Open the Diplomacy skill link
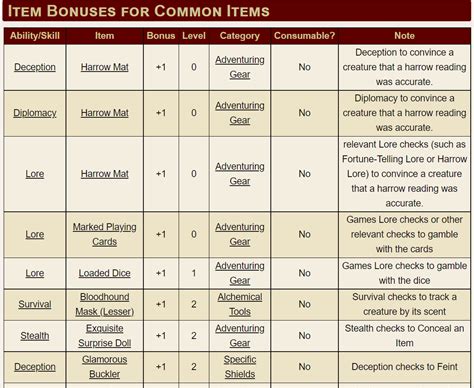Viewport: 474px width, 388px height. point(35,113)
